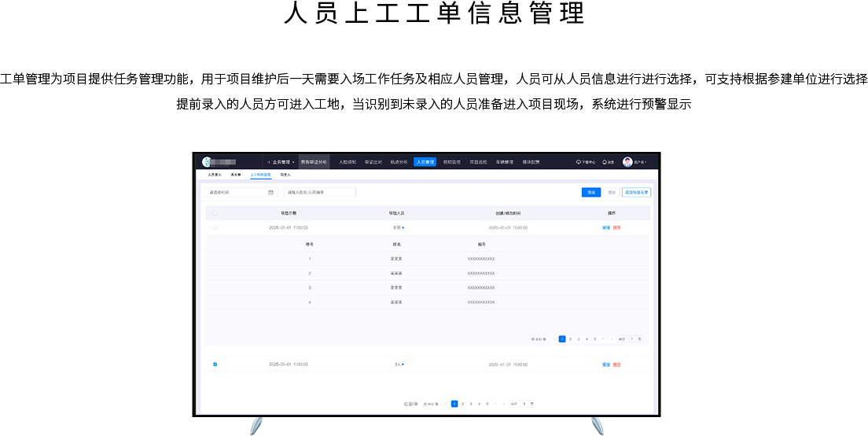Open the 业务管理 dropdown in top bar
This screenshot has height=436, width=868.
point(283,162)
